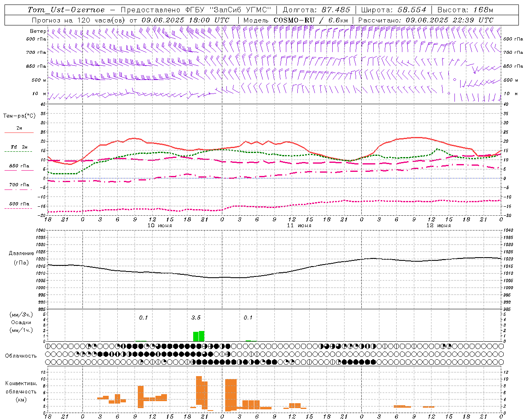Click the Облачность cloud cover label
The height and width of the screenshot is (420, 525).
pyautogui.click(x=21, y=356)
